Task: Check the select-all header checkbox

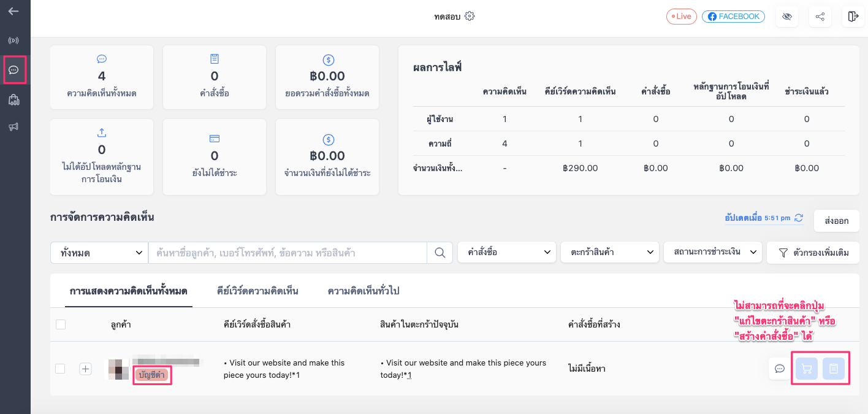Action: [x=61, y=324]
